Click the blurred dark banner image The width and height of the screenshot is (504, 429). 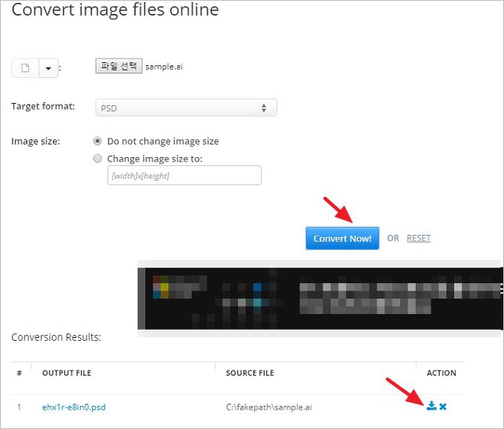tap(319, 294)
